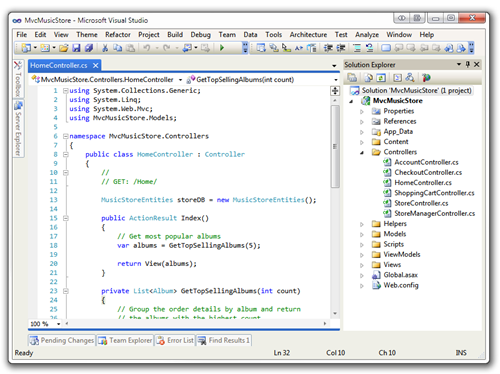This screenshot has height=374, width=500.
Task: Switch to the Error List tab
Action: (x=175, y=340)
